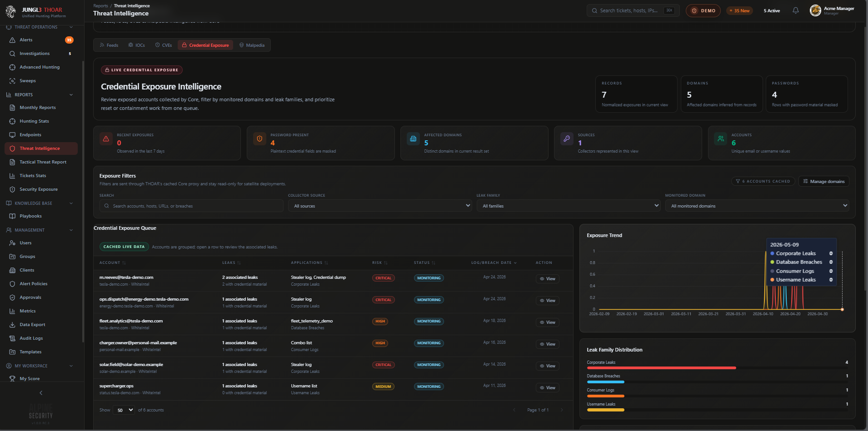View the supercharger.ops exposure row
The height and width of the screenshot is (431, 868).
pos(548,388)
